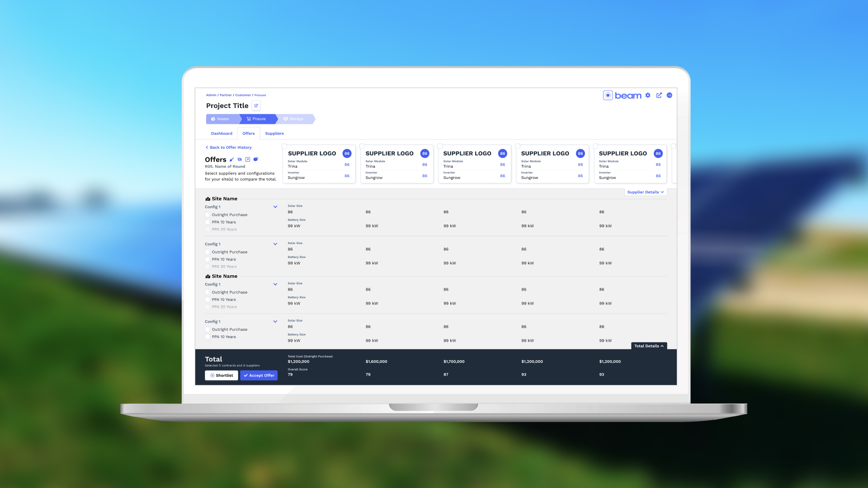The width and height of the screenshot is (868, 488).
Task: Click the hide-eye icon beside Offers heading
Action: point(240,160)
